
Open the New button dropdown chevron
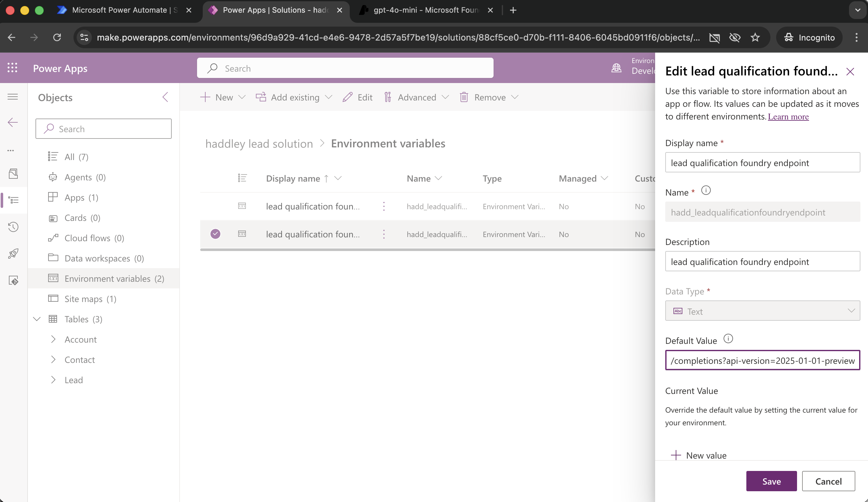point(242,97)
